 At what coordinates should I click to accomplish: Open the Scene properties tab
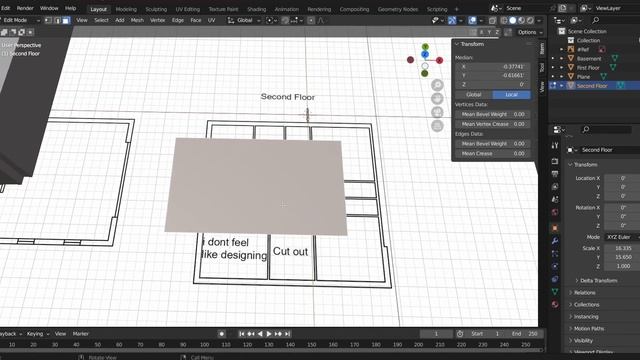tap(555, 199)
